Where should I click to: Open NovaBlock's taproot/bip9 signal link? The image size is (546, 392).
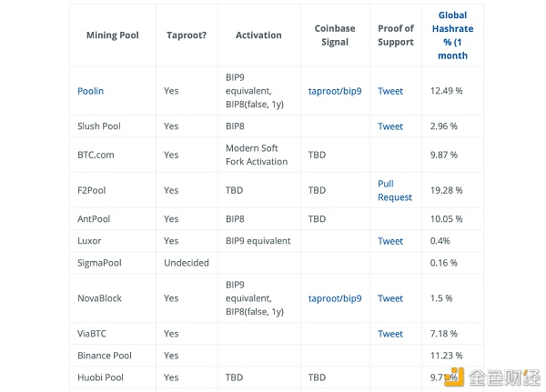335,298
